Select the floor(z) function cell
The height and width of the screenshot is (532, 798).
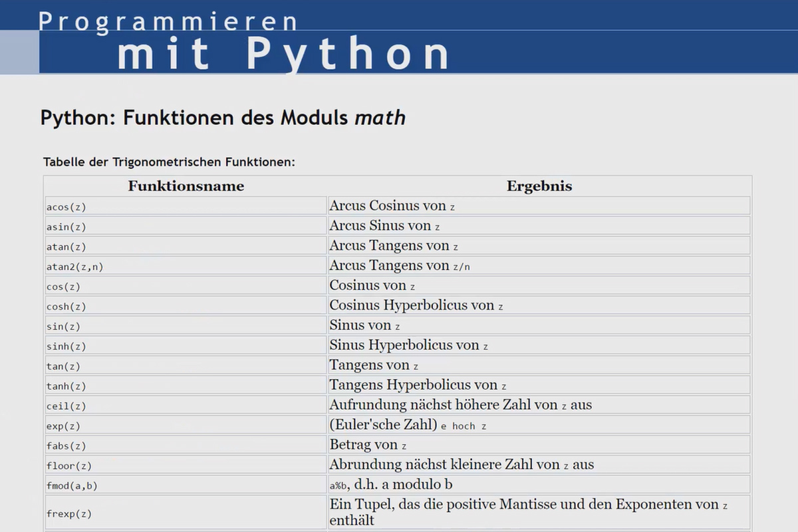[x=186, y=465]
